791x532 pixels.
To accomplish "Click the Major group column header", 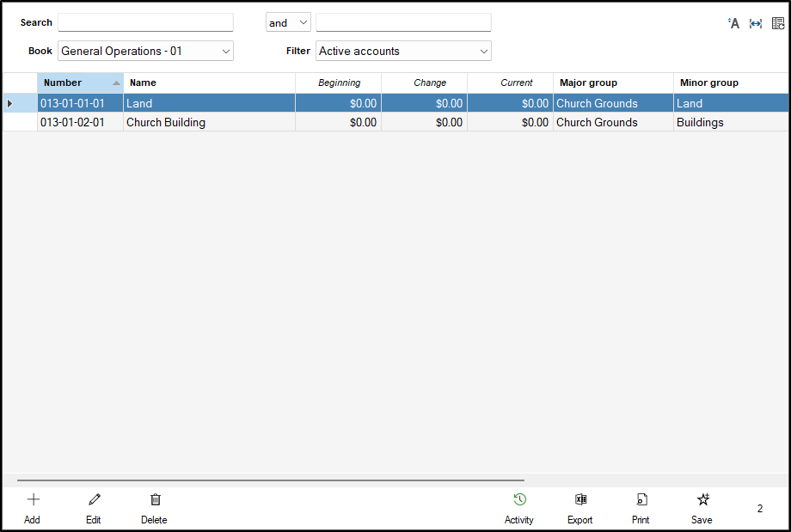I will point(612,83).
